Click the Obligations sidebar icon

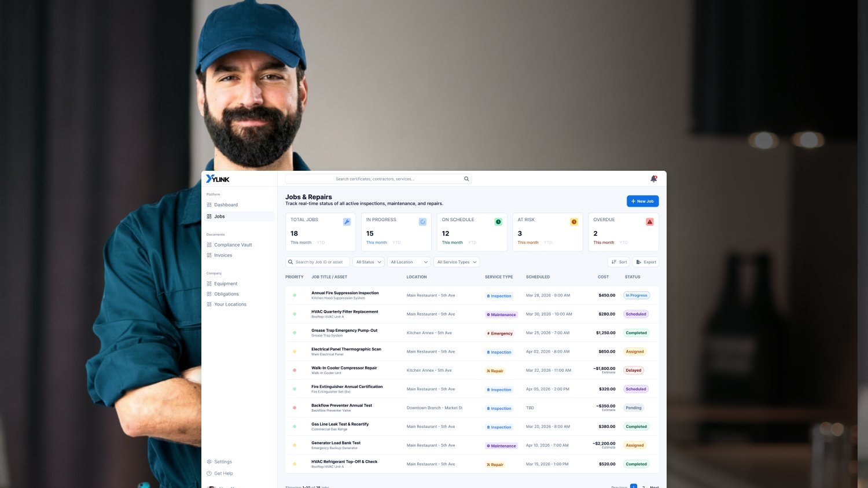coord(209,294)
